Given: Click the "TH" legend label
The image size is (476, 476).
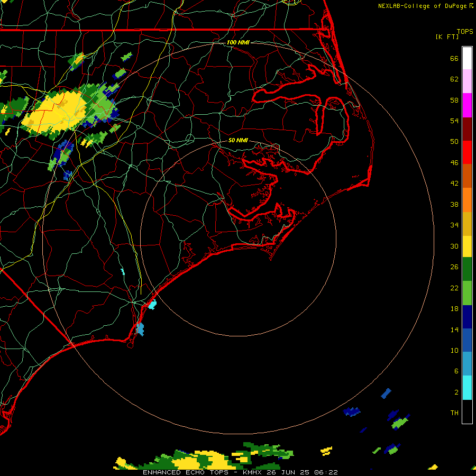Looking at the screenshot, I should click(454, 413).
